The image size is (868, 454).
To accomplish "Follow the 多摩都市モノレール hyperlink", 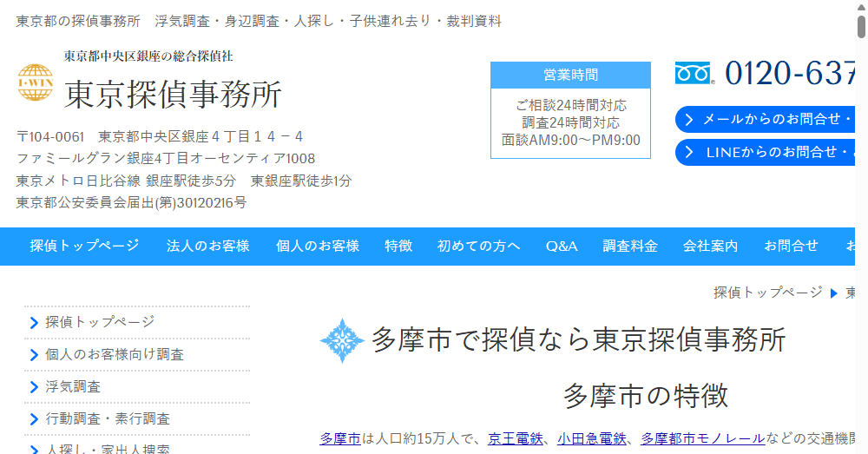I will tap(702, 438).
